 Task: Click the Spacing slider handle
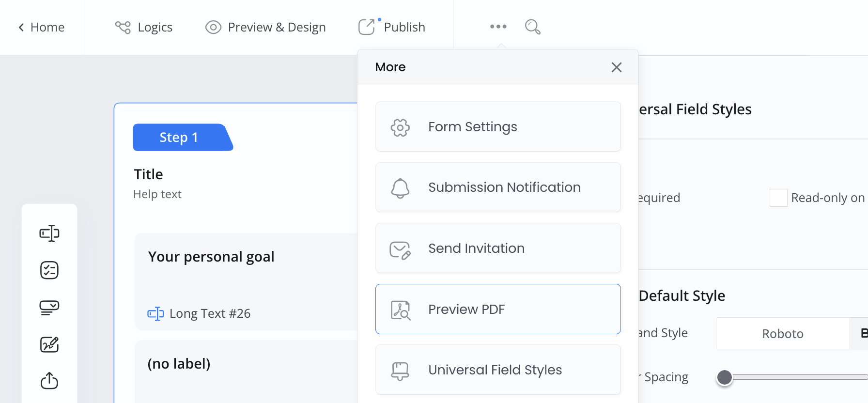pos(725,377)
